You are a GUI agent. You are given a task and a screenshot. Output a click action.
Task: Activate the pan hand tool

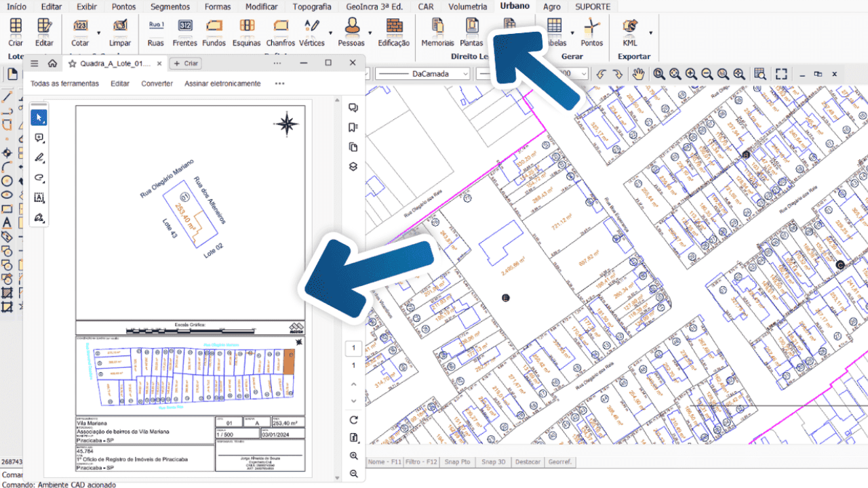coord(638,74)
